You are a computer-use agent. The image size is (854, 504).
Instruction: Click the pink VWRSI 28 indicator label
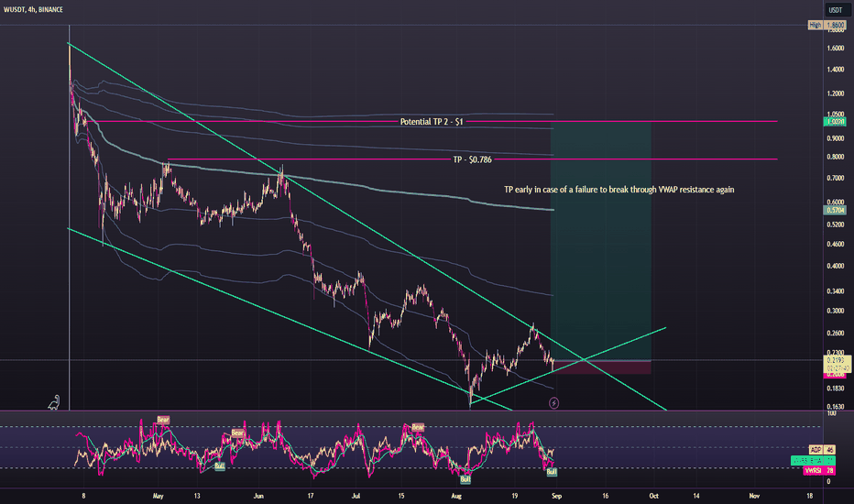pos(819,470)
